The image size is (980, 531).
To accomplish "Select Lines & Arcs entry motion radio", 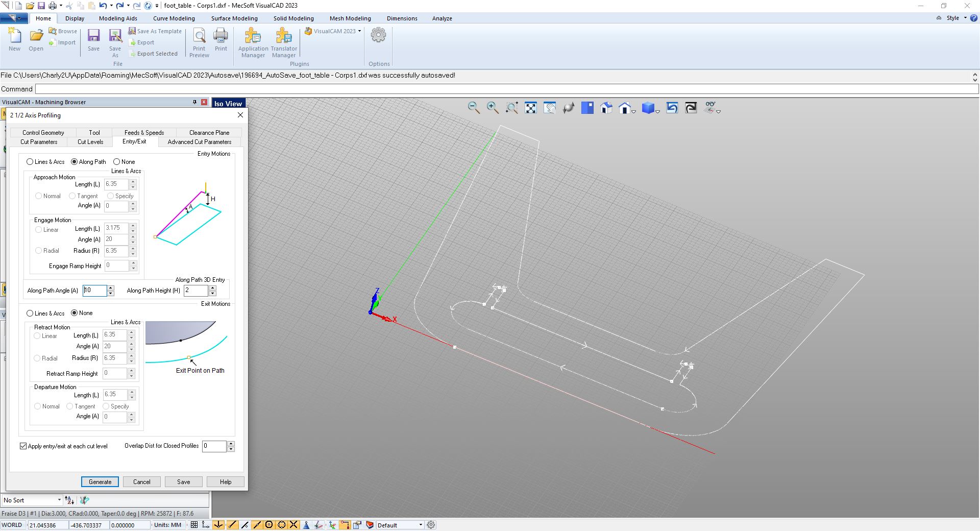I will (30, 162).
